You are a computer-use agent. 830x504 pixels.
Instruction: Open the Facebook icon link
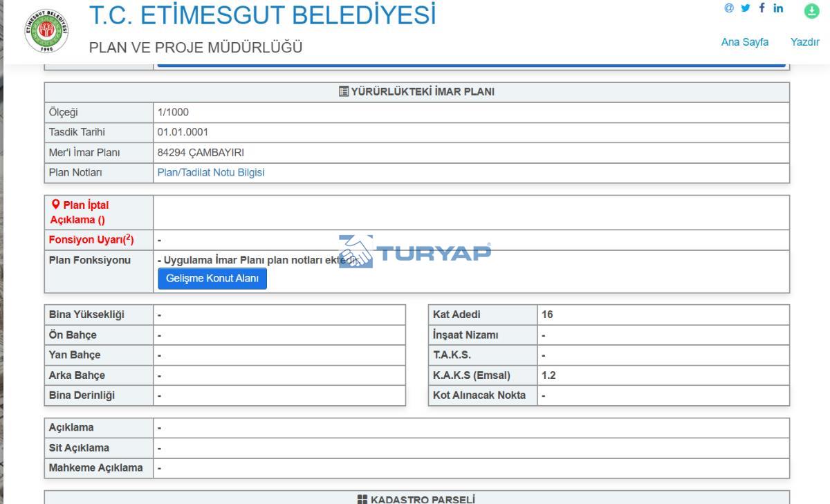coord(762,8)
